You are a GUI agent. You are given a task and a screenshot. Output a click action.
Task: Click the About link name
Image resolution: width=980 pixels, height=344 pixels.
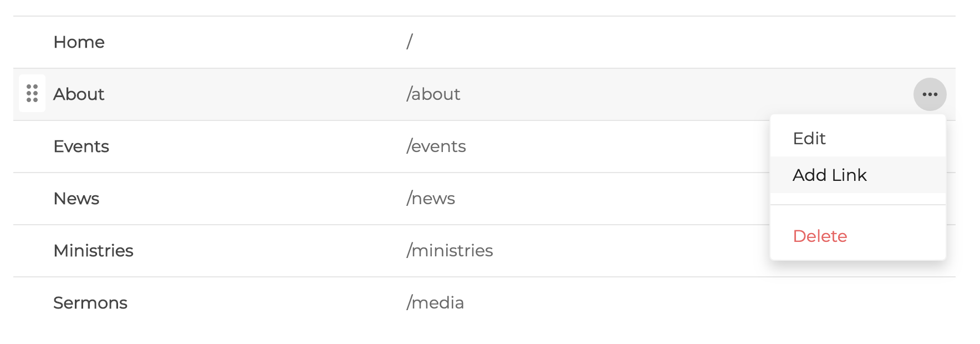[79, 94]
